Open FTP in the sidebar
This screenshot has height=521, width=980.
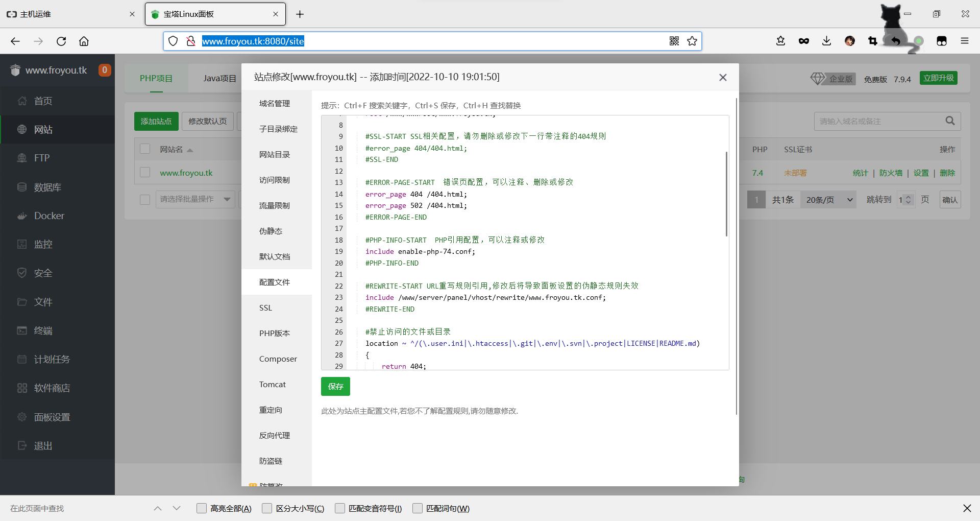click(x=57, y=158)
